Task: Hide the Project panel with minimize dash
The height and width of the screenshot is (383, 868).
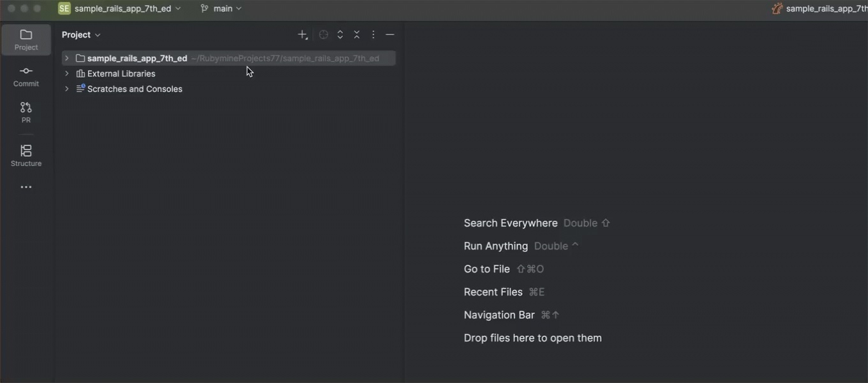Action: click(390, 35)
